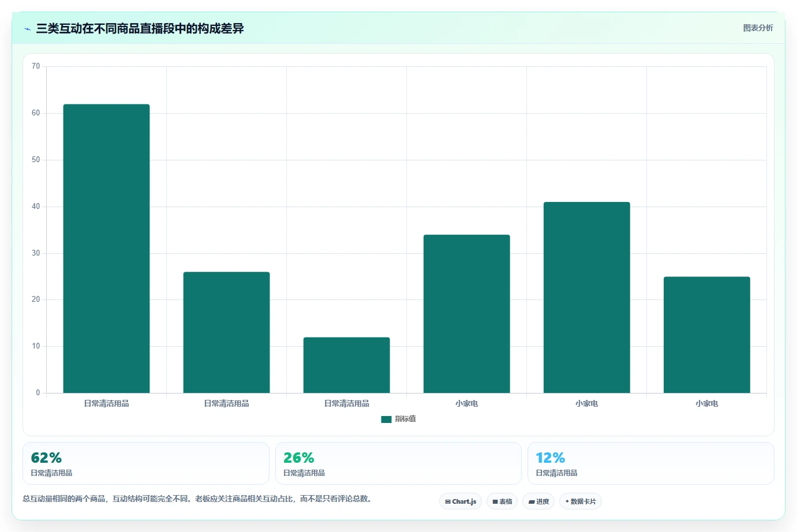Select the 小家电 bar valued 34
The height and width of the screenshot is (532, 797).
point(466,314)
